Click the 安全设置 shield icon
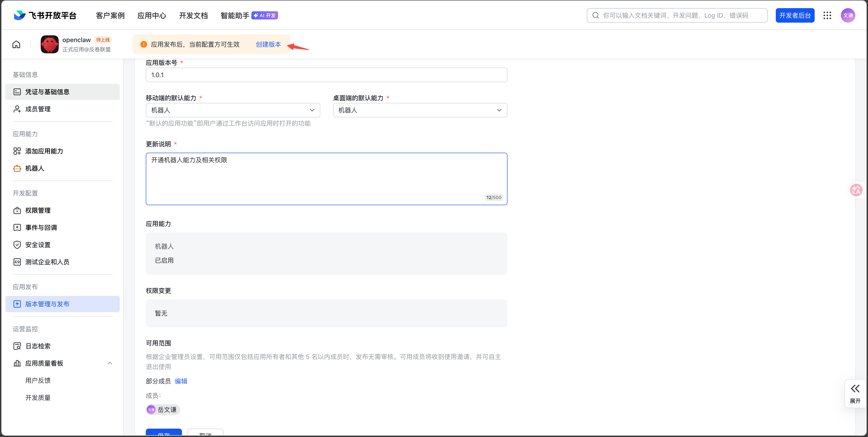Viewport: 868px width, 437px height. pos(17,245)
